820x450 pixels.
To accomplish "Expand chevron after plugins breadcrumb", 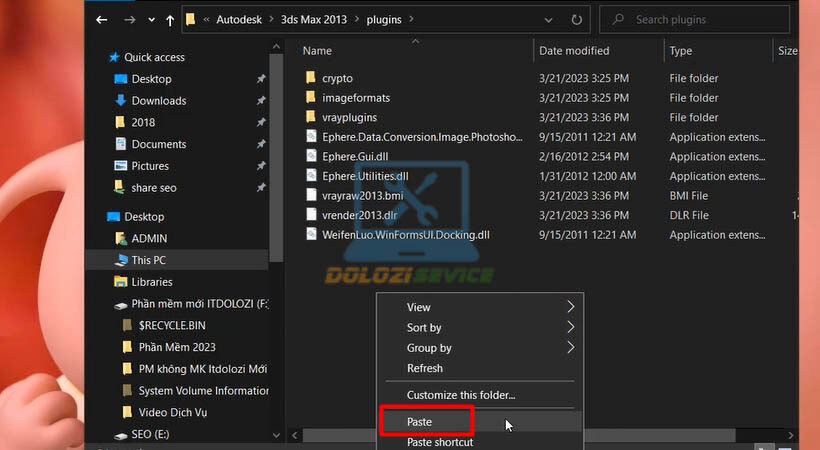I will (x=412, y=19).
